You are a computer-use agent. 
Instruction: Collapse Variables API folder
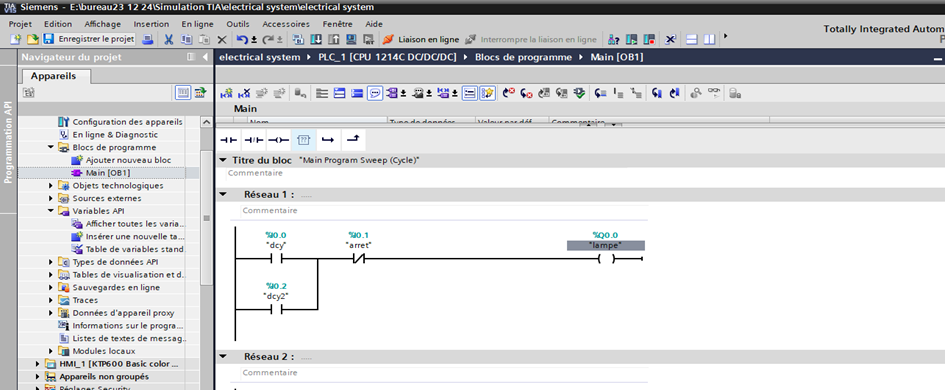coord(51,211)
